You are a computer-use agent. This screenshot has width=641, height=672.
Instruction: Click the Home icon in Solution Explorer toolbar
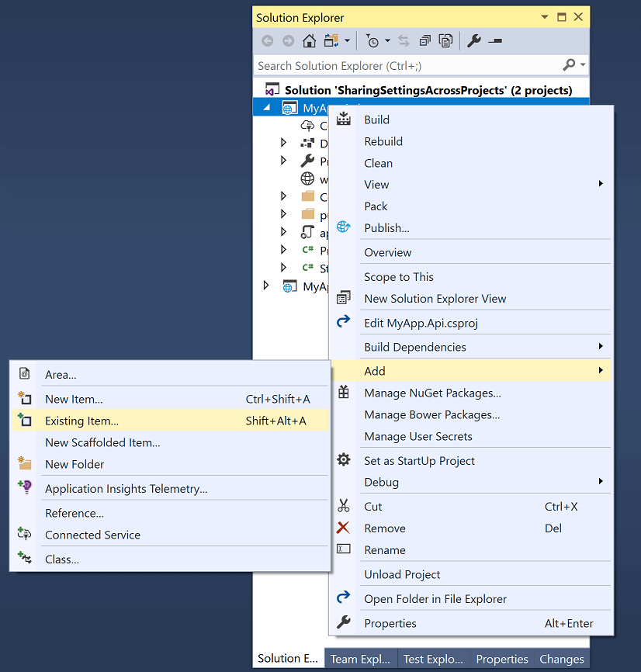(309, 41)
